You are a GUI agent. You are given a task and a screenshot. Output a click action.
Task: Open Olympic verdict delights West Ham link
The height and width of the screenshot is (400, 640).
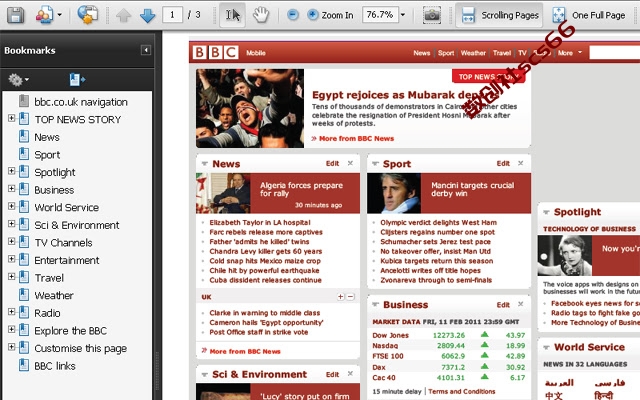click(x=438, y=222)
